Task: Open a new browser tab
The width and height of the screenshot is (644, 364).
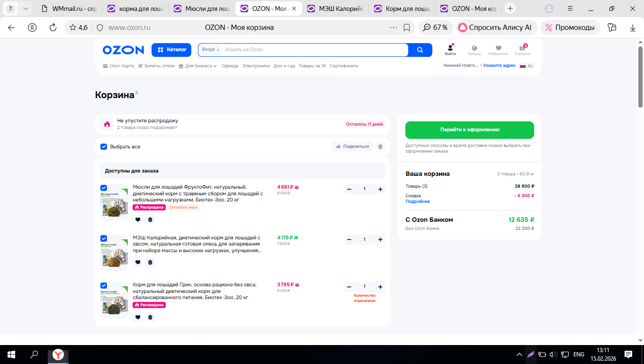Action: pos(510,9)
